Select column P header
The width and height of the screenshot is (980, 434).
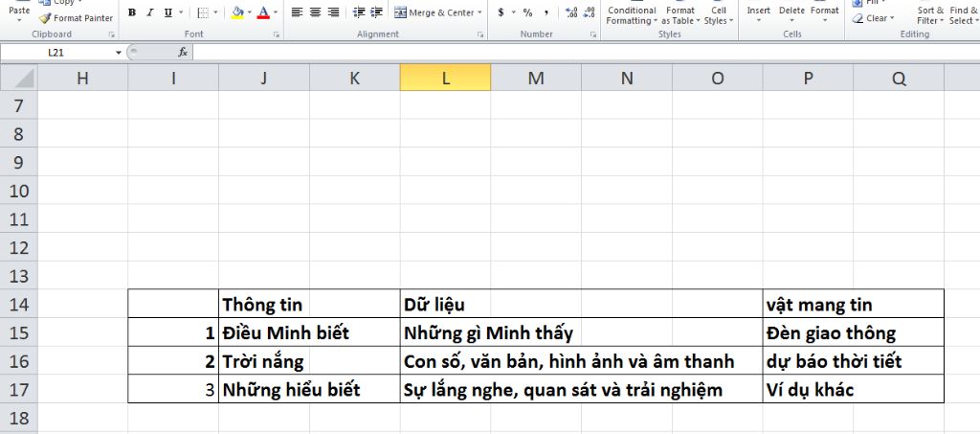pyautogui.click(x=808, y=78)
